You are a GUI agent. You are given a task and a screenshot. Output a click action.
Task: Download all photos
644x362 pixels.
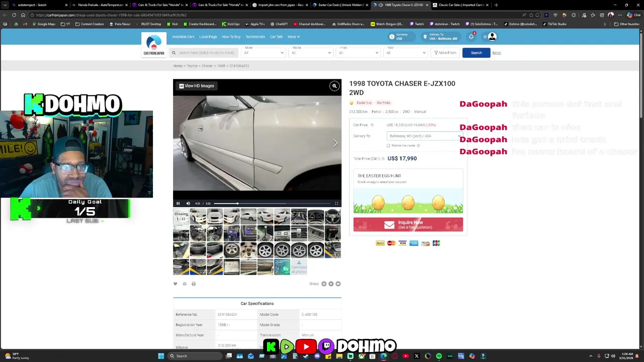click(299, 267)
